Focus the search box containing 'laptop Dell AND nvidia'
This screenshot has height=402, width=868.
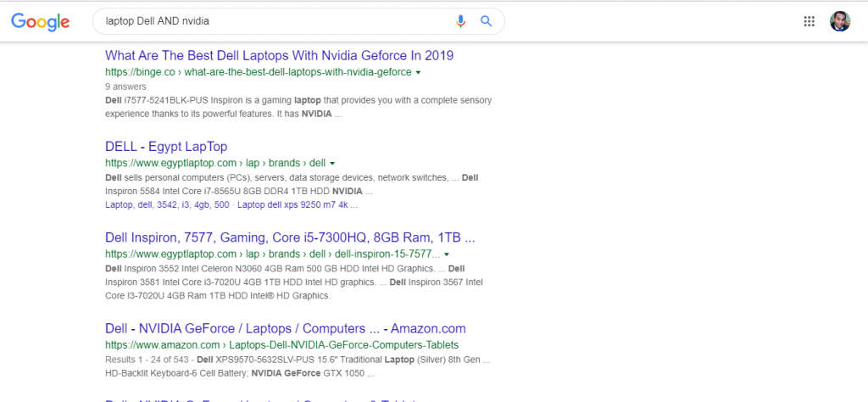point(298,21)
